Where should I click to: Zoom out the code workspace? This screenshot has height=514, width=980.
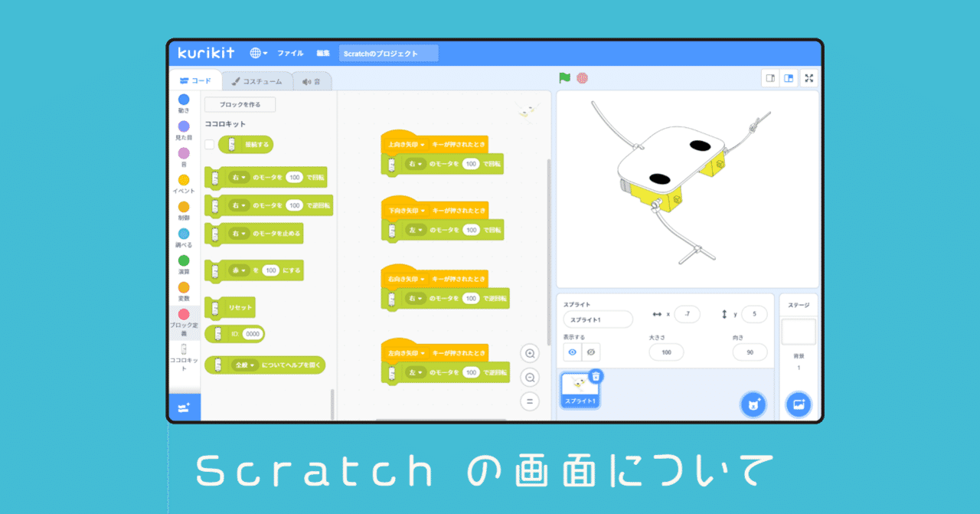pos(529,377)
